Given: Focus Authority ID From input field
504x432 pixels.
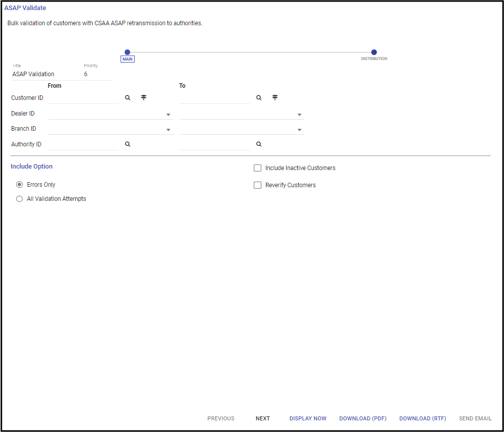Looking at the screenshot, I should coord(84,145).
